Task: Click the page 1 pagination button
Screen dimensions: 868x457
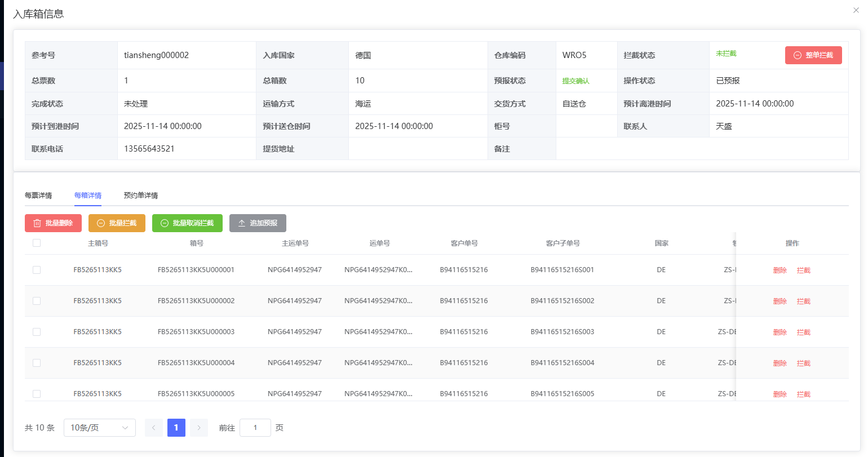Action: tap(176, 428)
